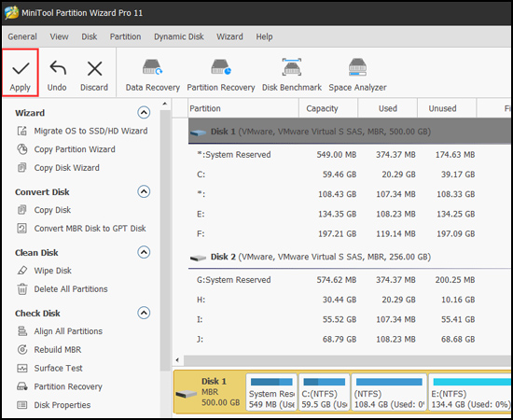Open the Dynamic Disk menu

[x=179, y=36]
